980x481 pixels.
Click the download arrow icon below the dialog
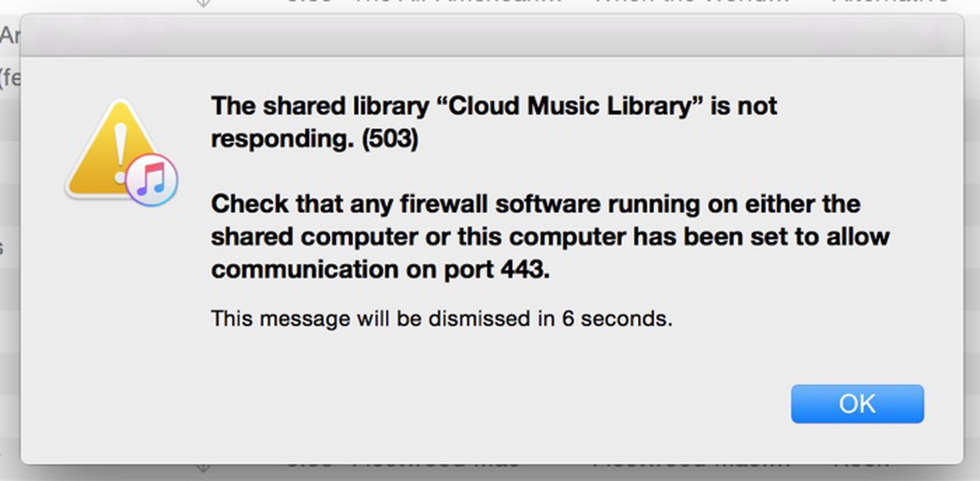tap(203, 469)
